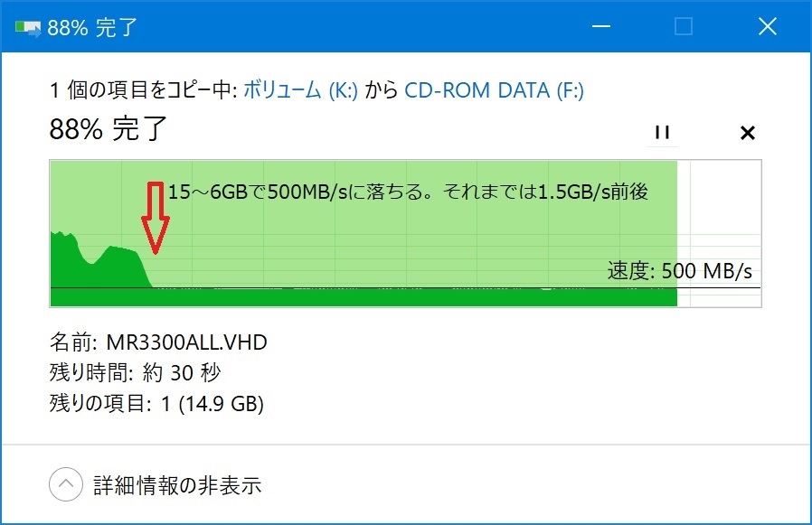Click the 残り時間 約 30 秒 text
Image resolution: width=812 pixels, height=525 pixels.
tap(135, 372)
